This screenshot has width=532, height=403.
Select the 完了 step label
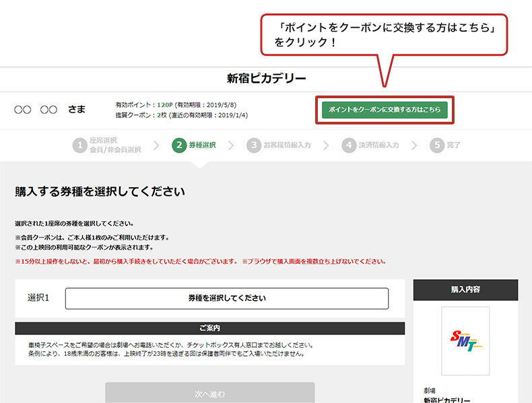(x=454, y=145)
